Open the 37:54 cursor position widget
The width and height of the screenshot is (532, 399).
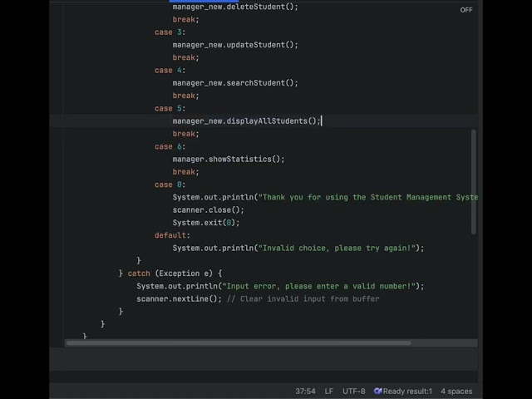[305, 392]
